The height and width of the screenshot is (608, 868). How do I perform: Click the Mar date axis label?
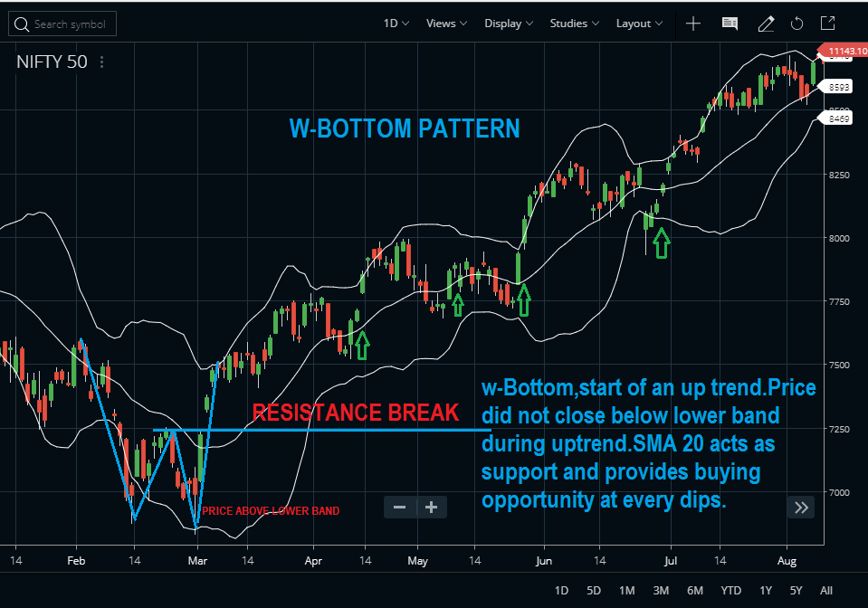[197, 560]
